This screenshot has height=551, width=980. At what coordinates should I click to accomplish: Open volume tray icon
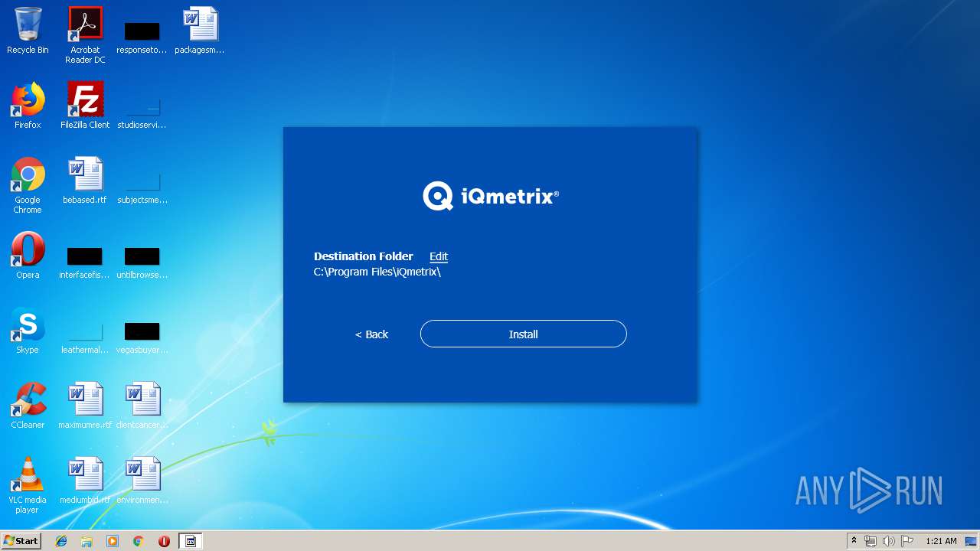pyautogui.click(x=889, y=541)
